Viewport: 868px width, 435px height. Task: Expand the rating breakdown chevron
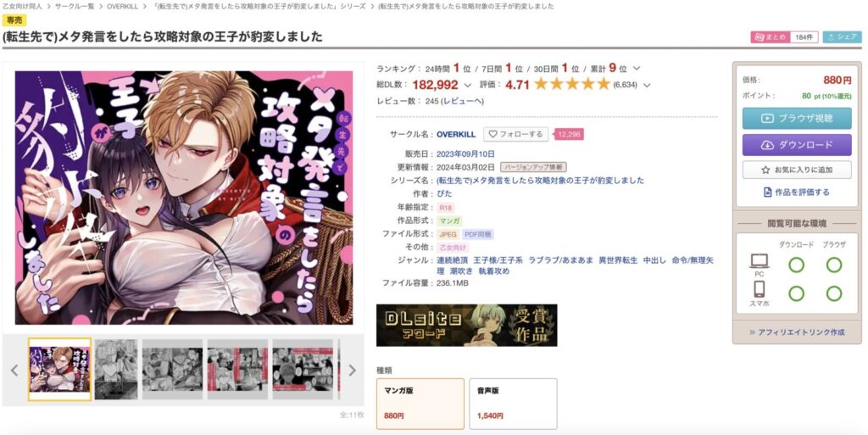pos(647,86)
